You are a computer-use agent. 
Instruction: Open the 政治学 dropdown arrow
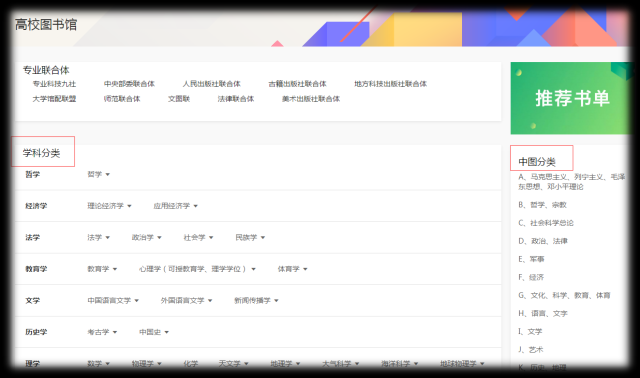coord(159,238)
